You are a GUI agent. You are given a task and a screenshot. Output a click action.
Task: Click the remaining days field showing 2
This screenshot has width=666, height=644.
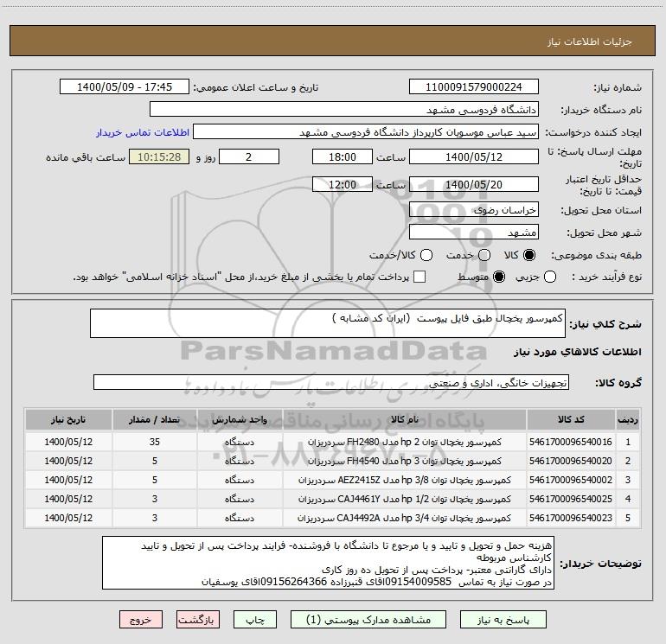pos(249,156)
